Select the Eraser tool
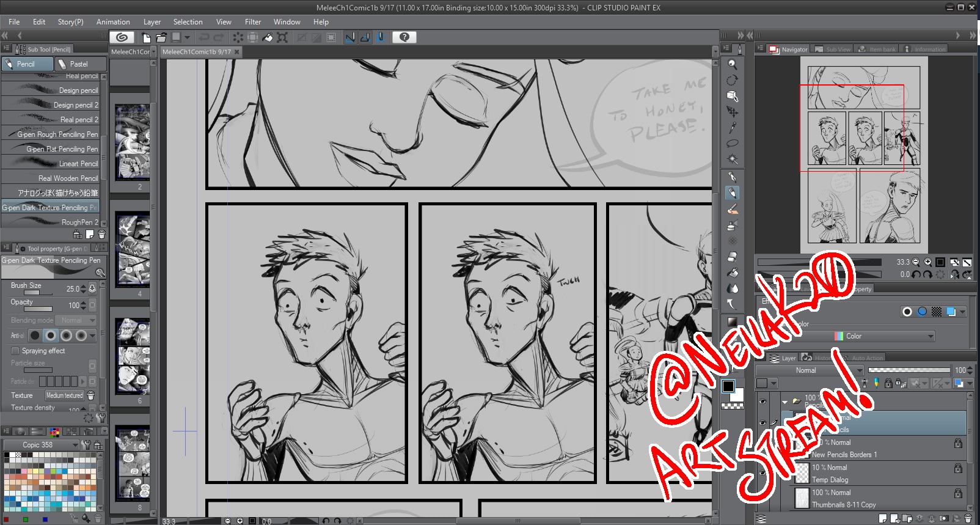This screenshot has width=980, height=525. coord(732,257)
